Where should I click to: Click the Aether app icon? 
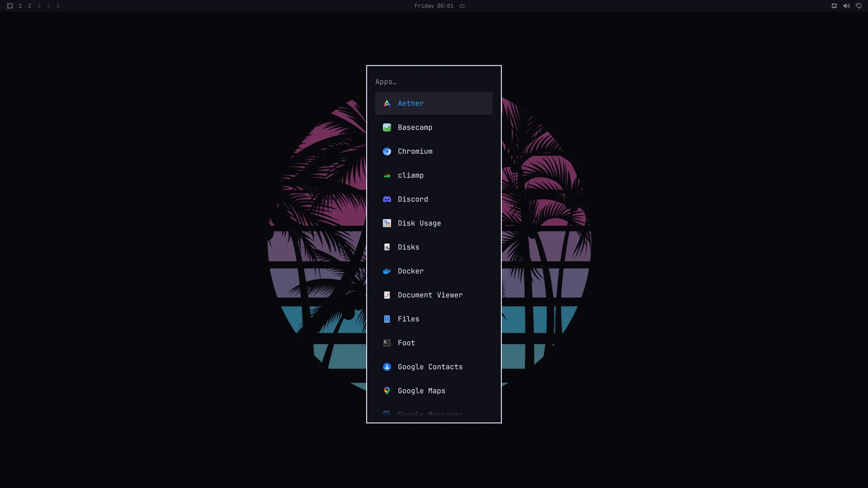tap(387, 103)
